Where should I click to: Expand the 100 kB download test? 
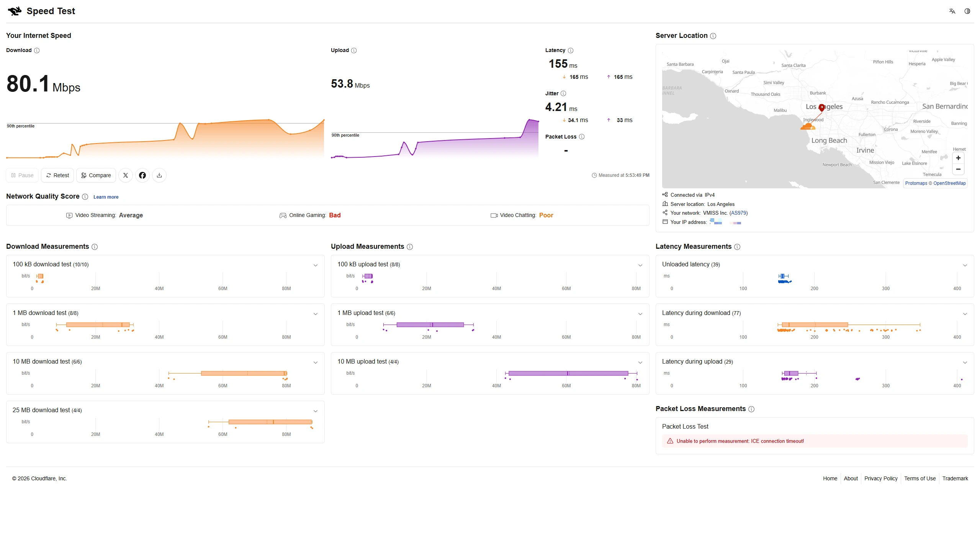point(316,265)
